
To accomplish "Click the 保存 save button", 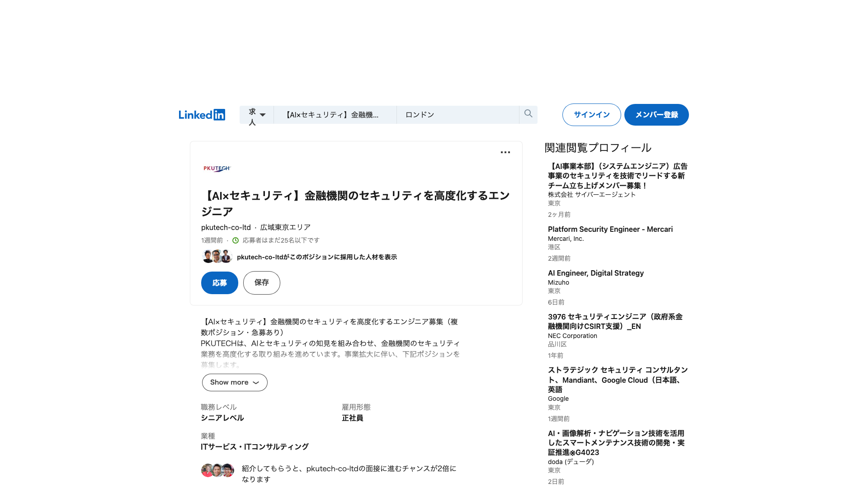I will pyautogui.click(x=262, y=283).
